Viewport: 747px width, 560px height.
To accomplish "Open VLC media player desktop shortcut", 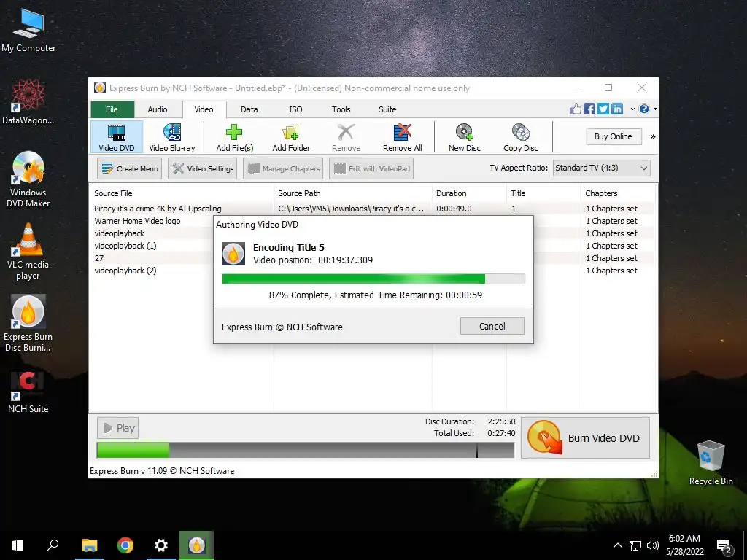I will point(28,252).
